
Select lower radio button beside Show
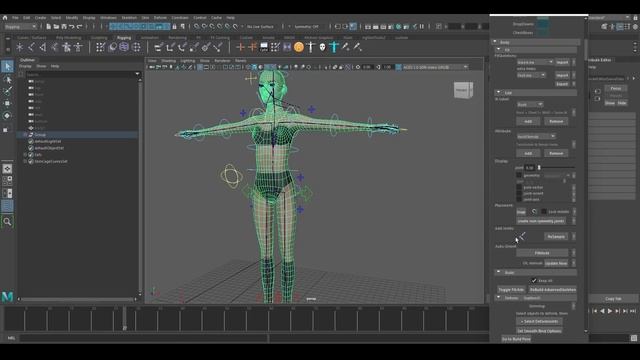[x=598, y=98]
